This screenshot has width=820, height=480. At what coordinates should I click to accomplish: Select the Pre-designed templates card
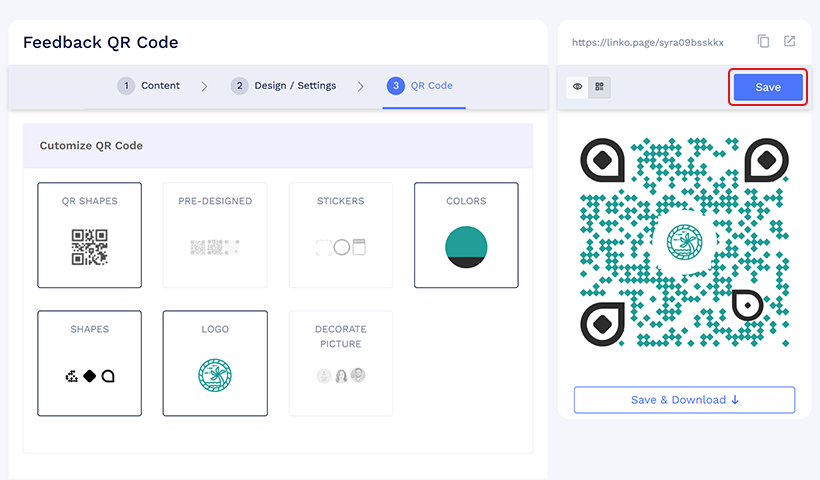[215, 234]
